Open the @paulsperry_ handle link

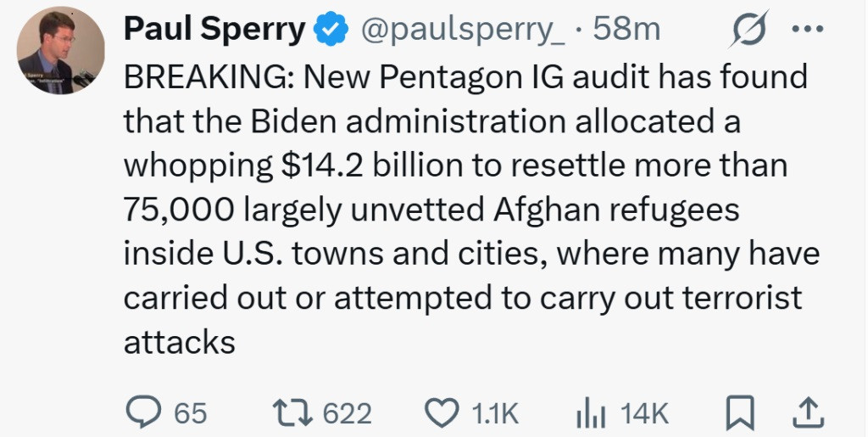(x=463, y=30)
